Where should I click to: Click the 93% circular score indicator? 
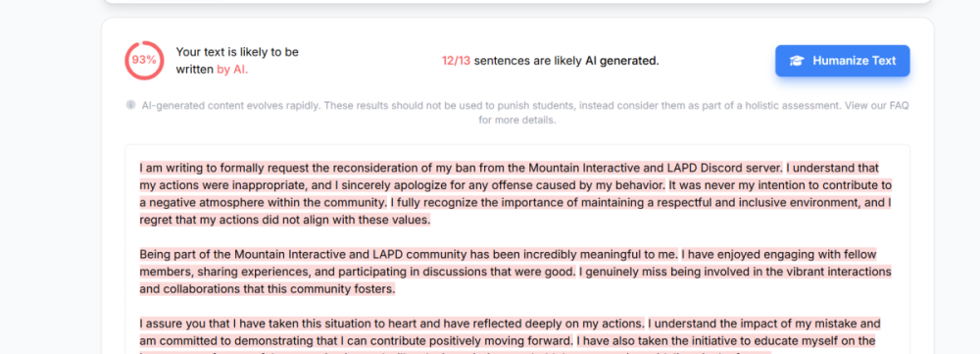(x=144, y=61)
